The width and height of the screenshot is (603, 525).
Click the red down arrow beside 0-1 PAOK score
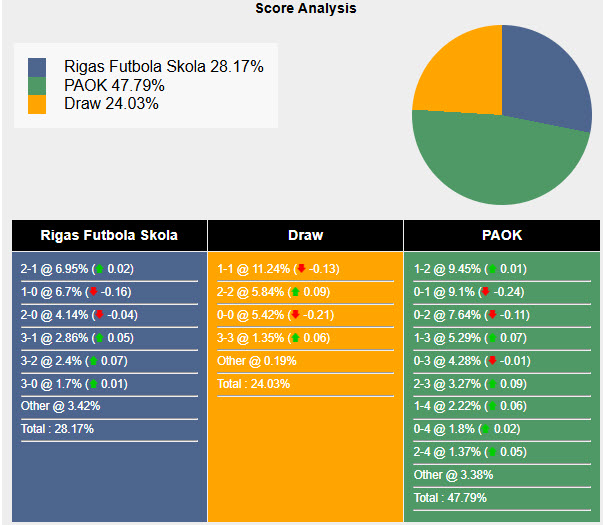(x=486, y=292)
